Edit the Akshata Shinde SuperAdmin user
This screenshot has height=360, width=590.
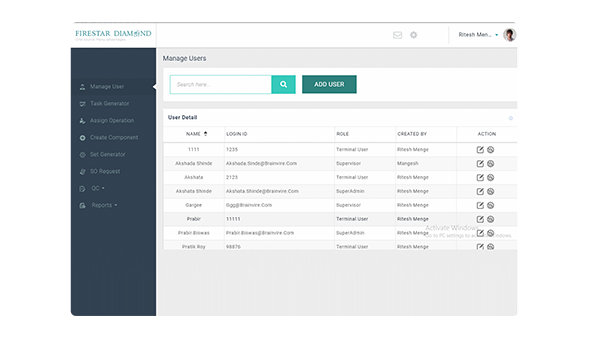pos(480,191)
